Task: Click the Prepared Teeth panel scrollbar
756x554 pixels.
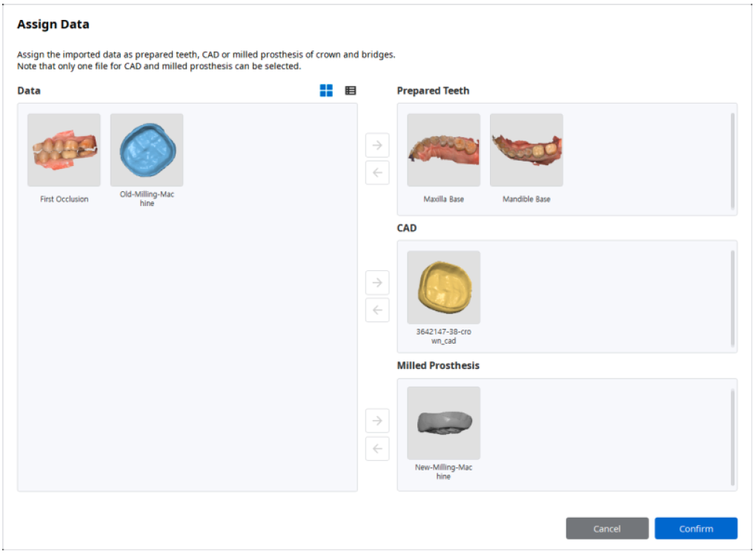Action: click(732, 161)
